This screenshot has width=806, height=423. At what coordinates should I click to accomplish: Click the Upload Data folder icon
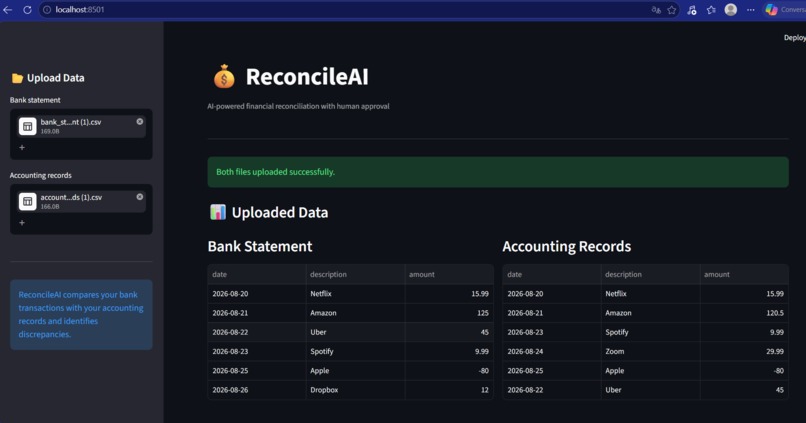coord(17,78)
